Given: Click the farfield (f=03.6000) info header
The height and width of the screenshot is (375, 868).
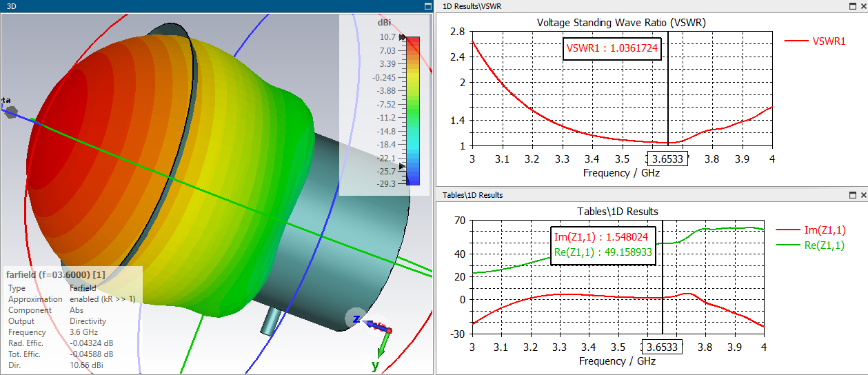Looking at the screenshot, I should [x=55, y=274].
